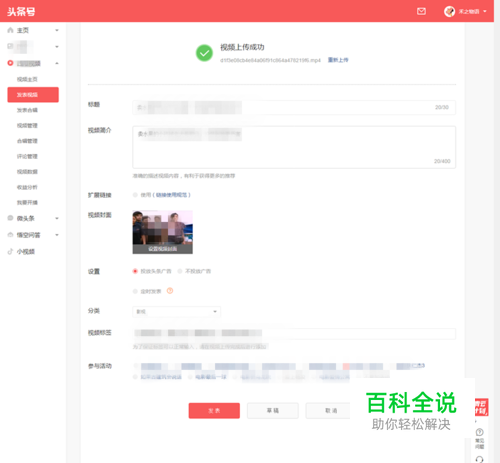This screenshot has width=500, height=463.
Task: Expand the blurred second sidebar section arrow
Action: tap(57, 47)
